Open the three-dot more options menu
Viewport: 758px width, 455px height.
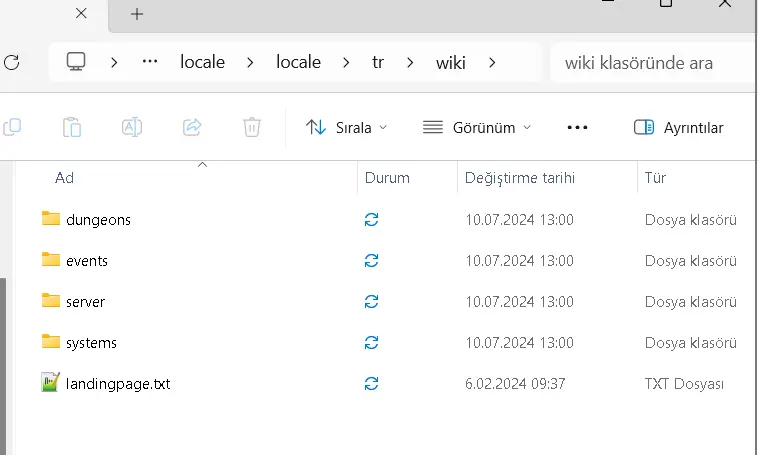(577, 127)
